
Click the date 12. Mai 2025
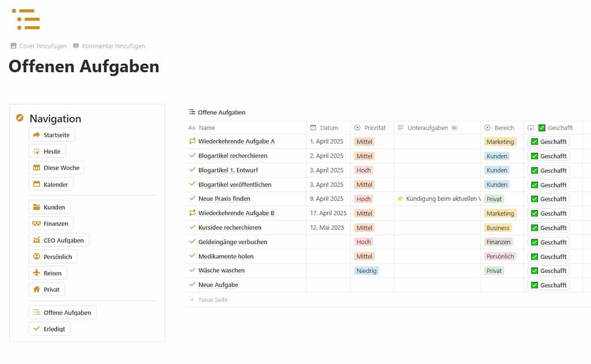point(327,228)
